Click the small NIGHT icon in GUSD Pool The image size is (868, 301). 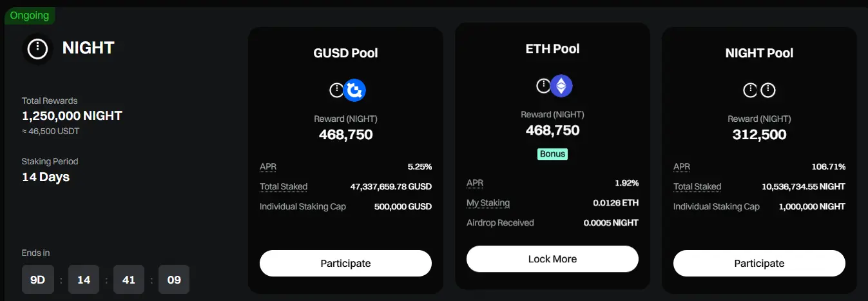(336, 90)
